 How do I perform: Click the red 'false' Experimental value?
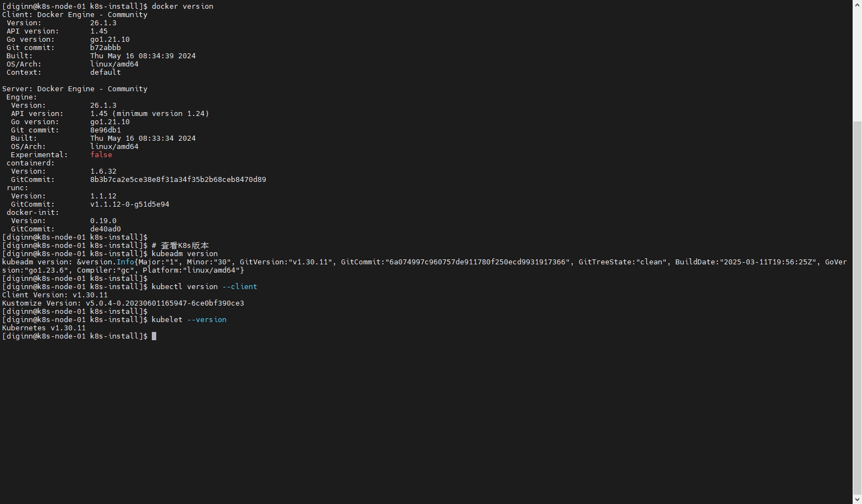(101, 154)
